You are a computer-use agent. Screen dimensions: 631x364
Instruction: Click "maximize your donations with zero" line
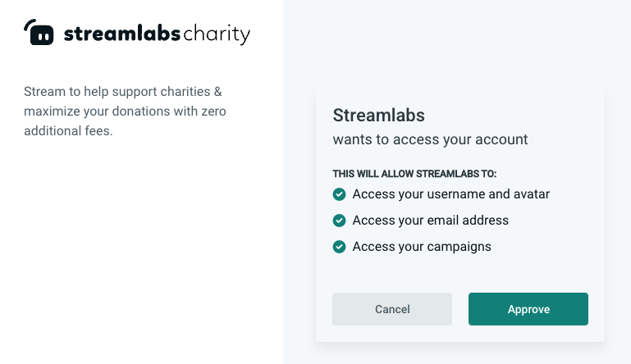[125, 111]
